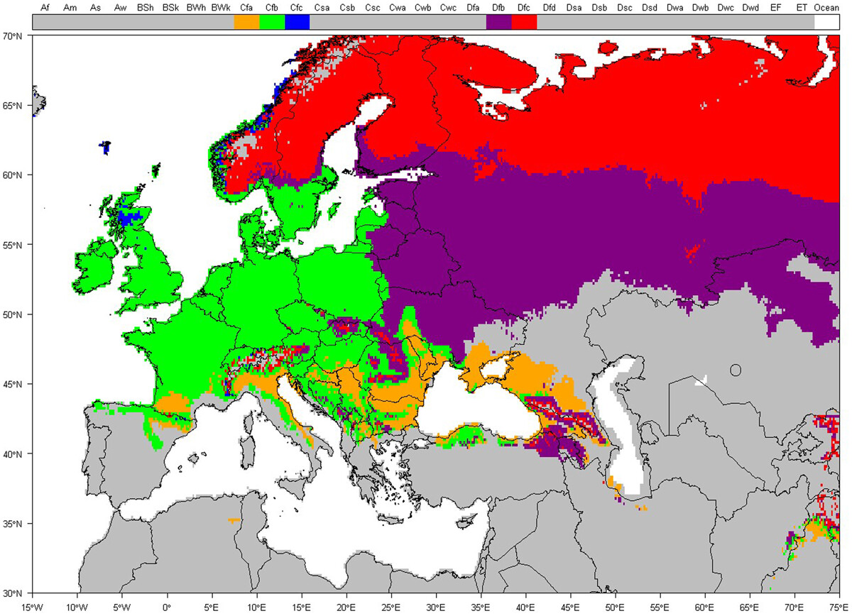852x616 pixels.
Task: Select the 'Dsd' legend label
Action: tap(650, 8)
